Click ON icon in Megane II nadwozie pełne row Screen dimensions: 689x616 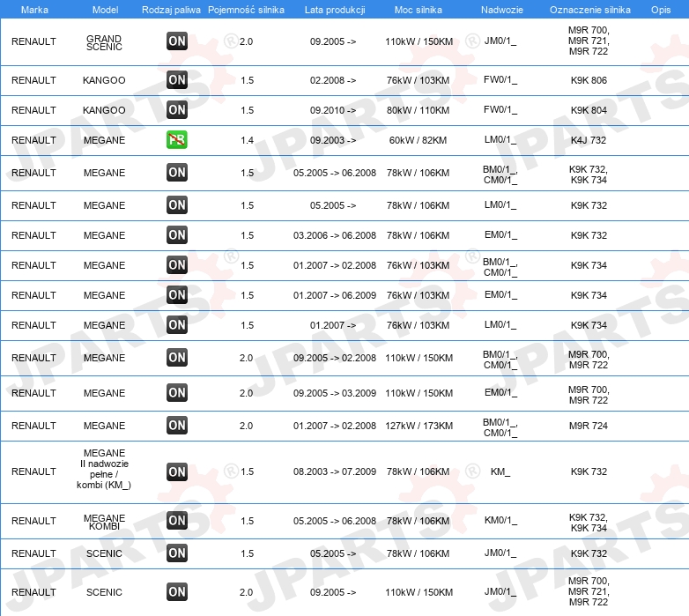click(x=177, y=471)
